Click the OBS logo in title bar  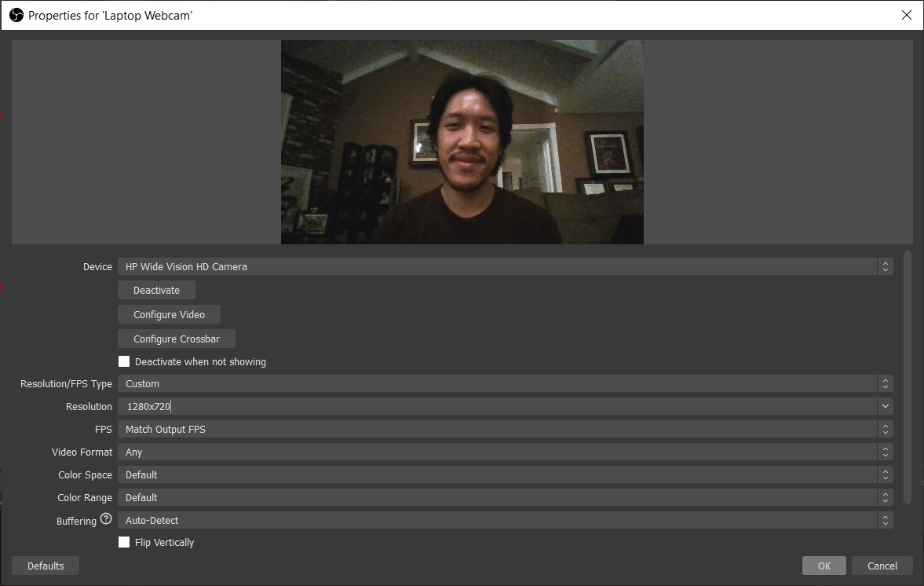click(x=16, y=15)
